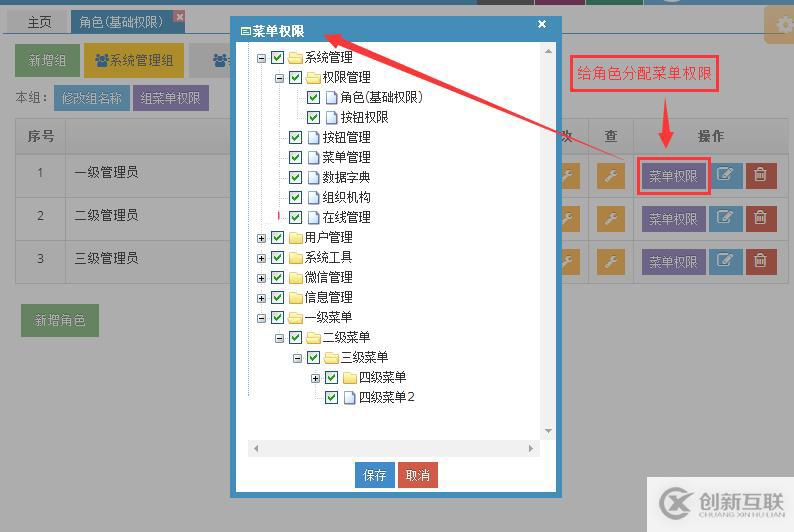Select the 系统管理组 group tab
Screen dimensions: 794x532
pyautogui.click(x=134, y=60)
